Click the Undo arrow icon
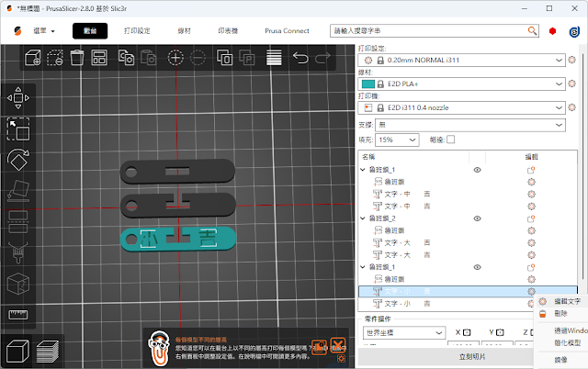This screenshot has width=588, height=369. [x=300, y=58]
